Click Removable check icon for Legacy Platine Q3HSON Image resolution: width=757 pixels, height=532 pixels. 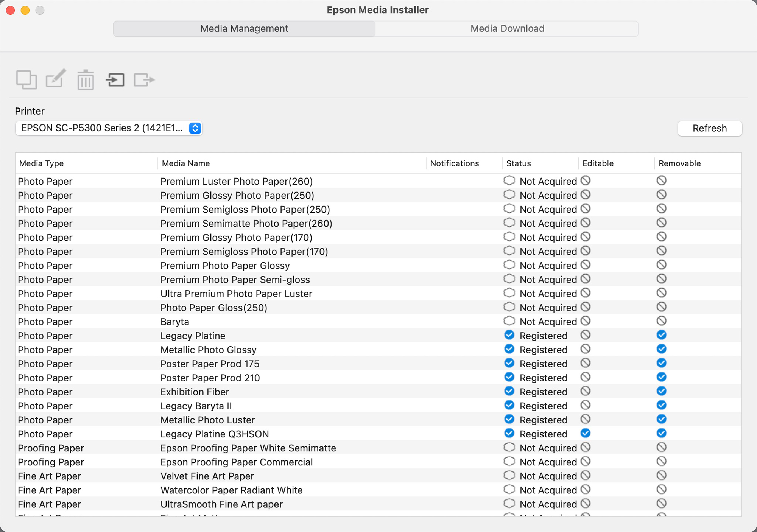coord(662,433)
